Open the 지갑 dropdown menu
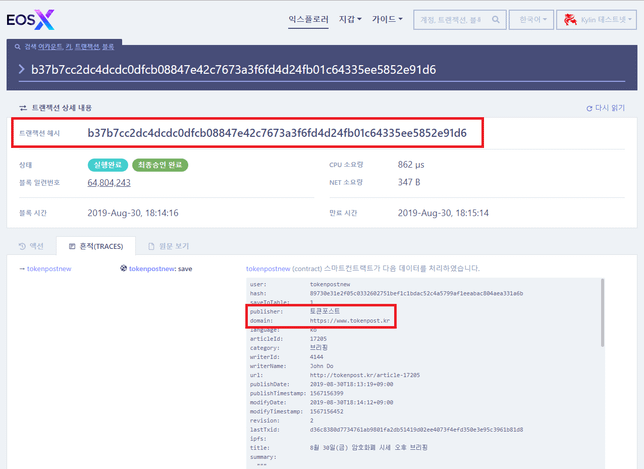Viewport: 644px width, 469px height. [x=352, y=19]
